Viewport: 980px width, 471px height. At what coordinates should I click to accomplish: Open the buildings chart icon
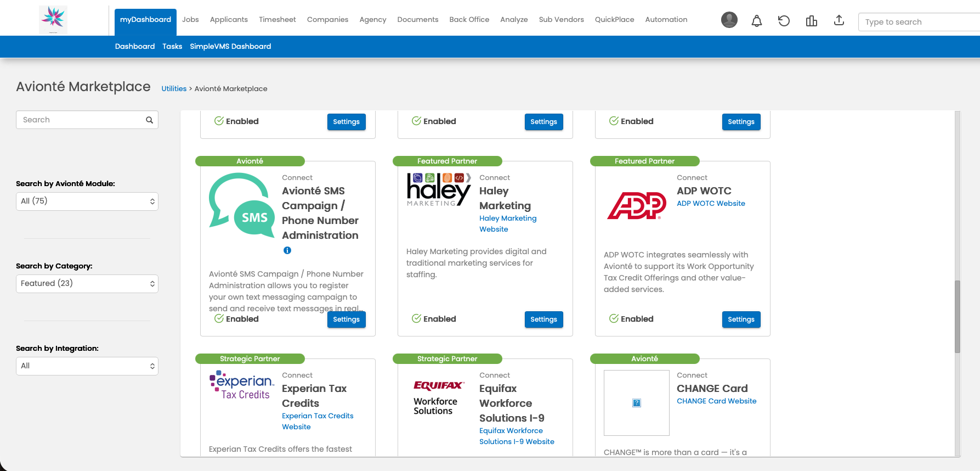(x=811, y=21)
